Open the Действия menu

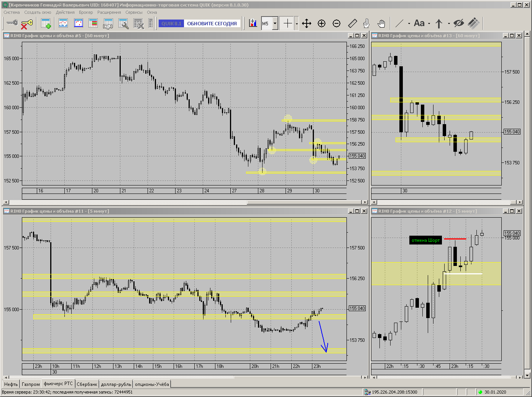tap(65, 12)
